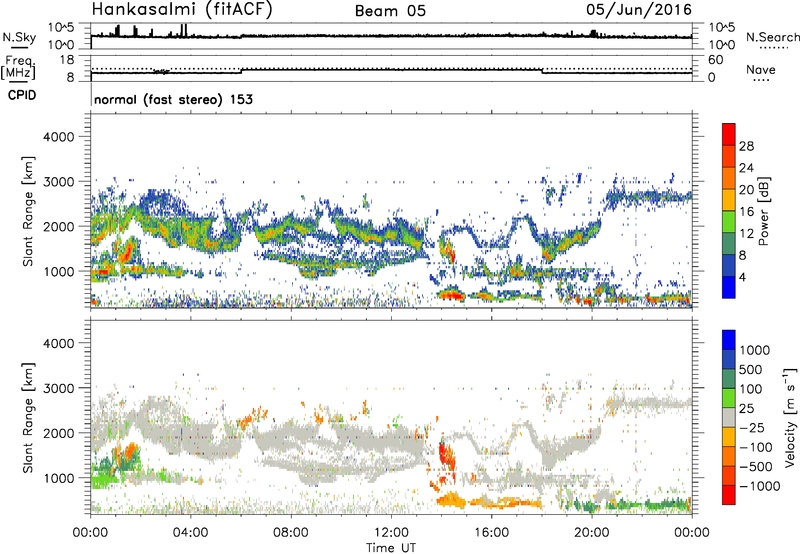
Task: Click the 04:00 time axis tick
Action: click(191, 533)
